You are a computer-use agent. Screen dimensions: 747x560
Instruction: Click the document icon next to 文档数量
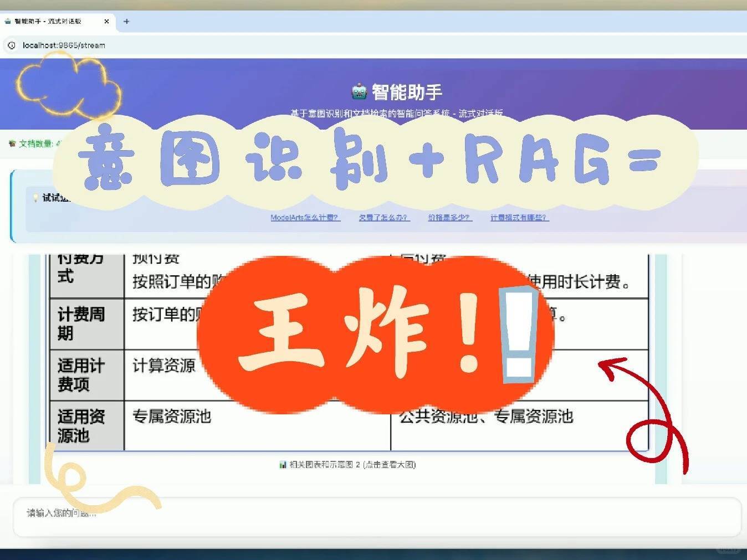[12, 142]
